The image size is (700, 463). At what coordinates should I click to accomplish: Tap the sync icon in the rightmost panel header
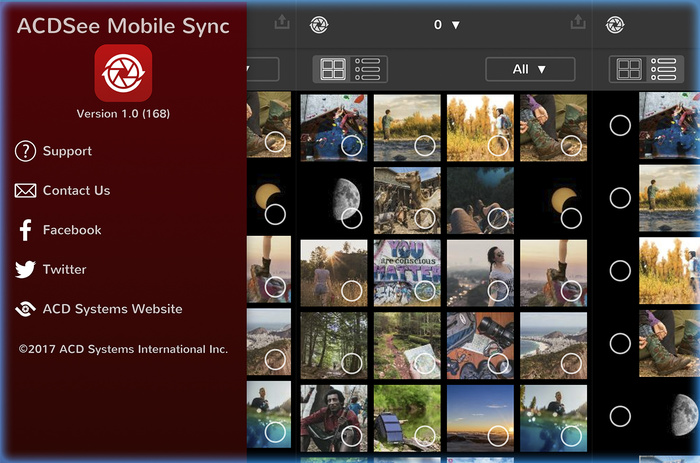coord(615,25)
